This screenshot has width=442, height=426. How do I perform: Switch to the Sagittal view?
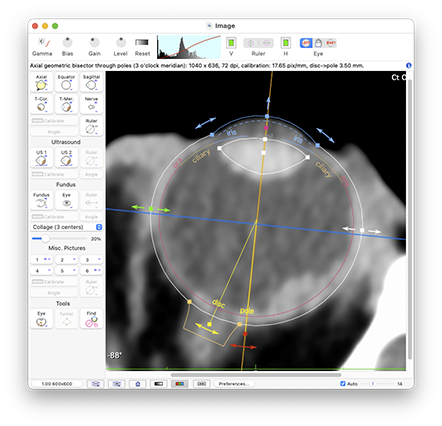(x=91, y=83)
